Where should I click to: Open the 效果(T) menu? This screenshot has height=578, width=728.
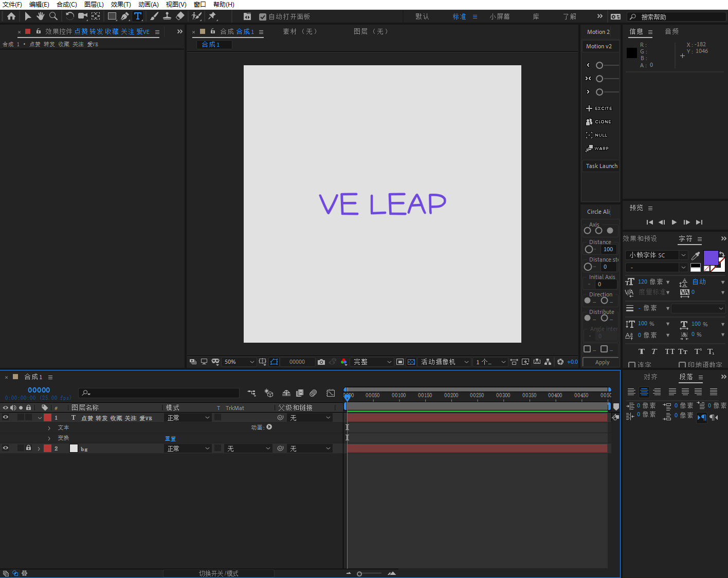pyautogui.click(x=121, y=5)
